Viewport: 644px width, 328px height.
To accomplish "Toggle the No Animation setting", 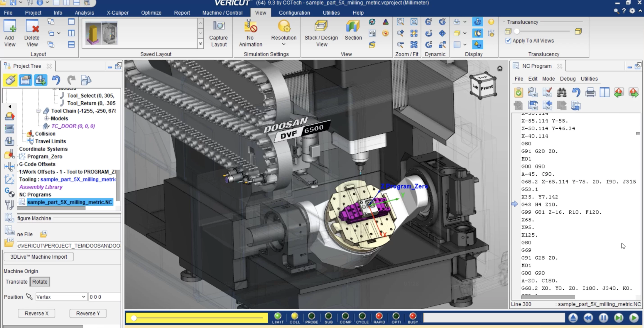I will [x=250, y=34].
